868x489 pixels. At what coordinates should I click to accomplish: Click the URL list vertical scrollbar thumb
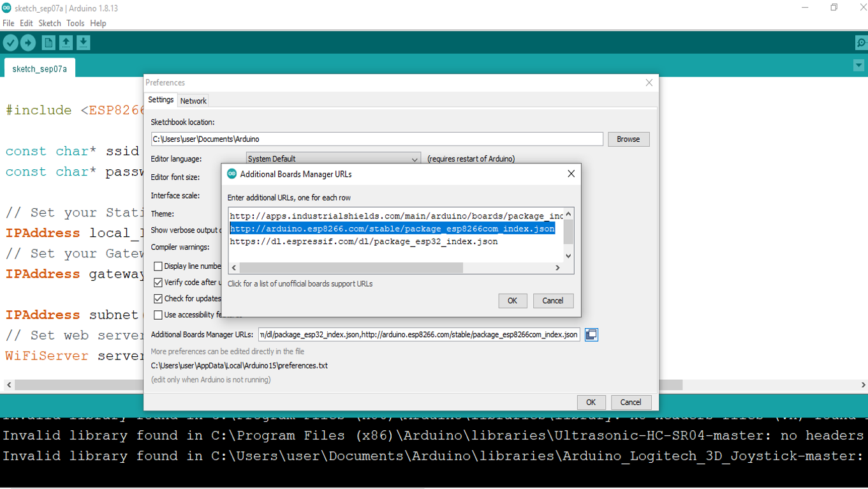[568, 232]
